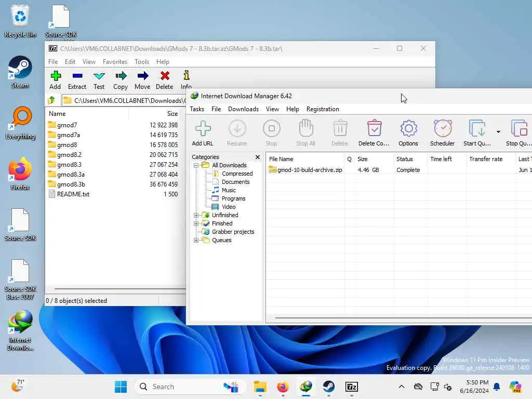Open File Explorer from the taskbar

coord(260,387)
